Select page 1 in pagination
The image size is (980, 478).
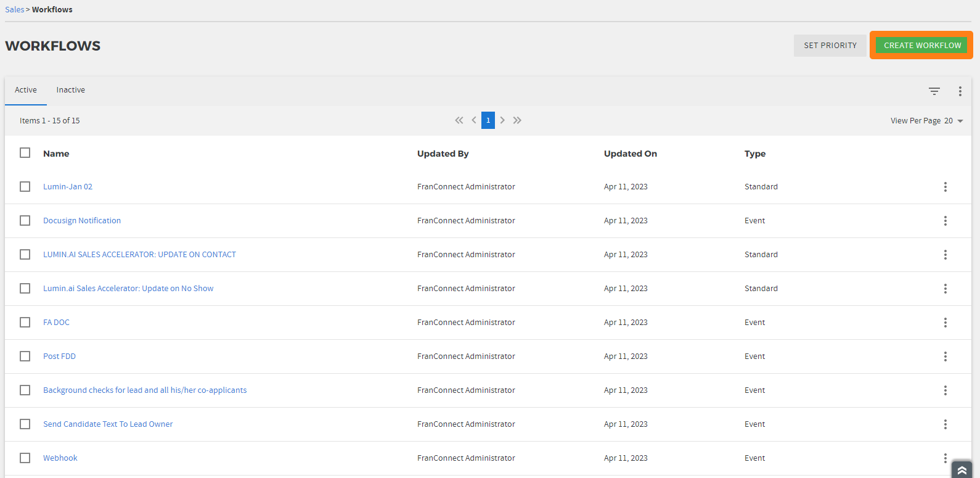tap(488, 120)
